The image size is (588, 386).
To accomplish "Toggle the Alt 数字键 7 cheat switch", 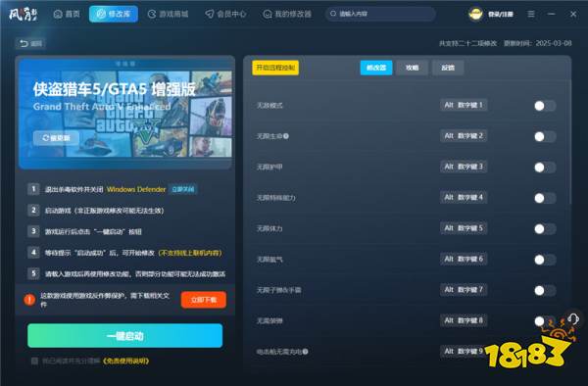I will click(x=545, y=290).
